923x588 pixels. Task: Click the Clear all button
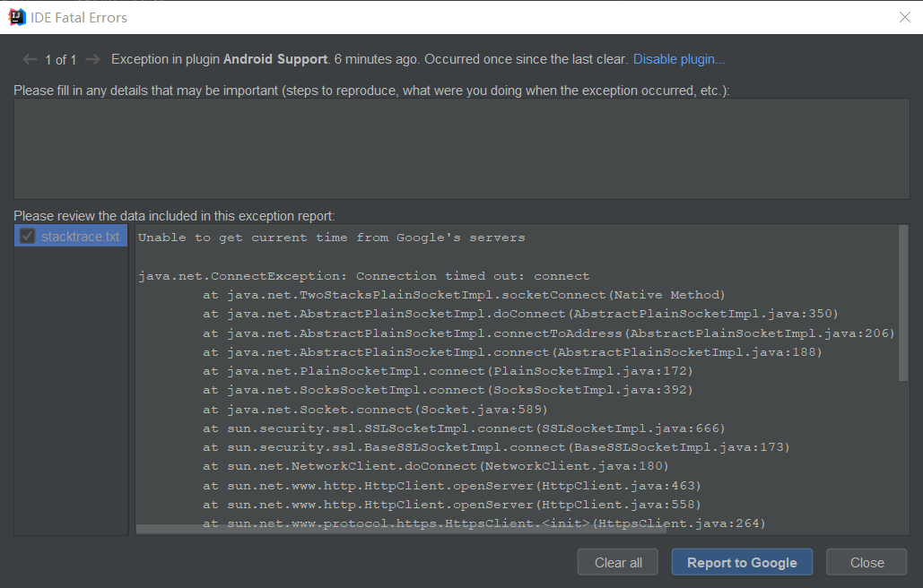[x=618, y=563]
